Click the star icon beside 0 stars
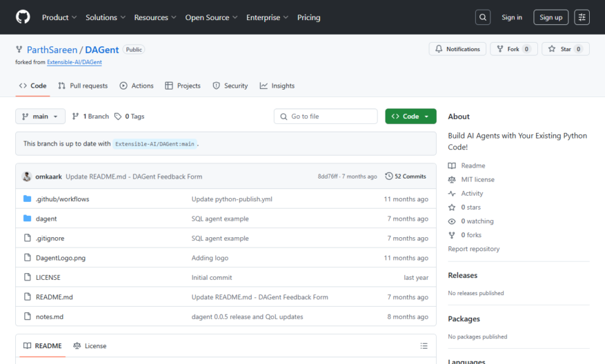The width and height of the screenshot is (605, 364). pos(452,207)
